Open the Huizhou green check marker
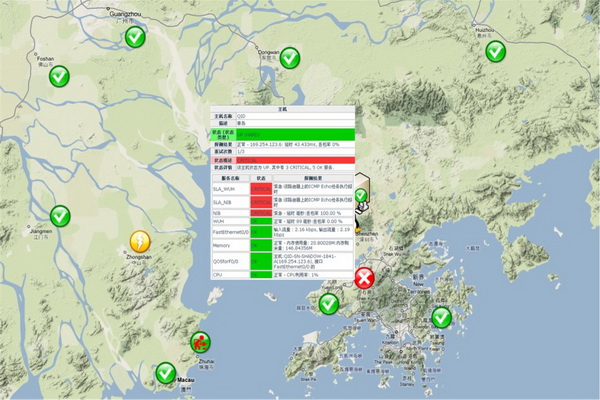The image size is (600, 400). click(495, 50)
